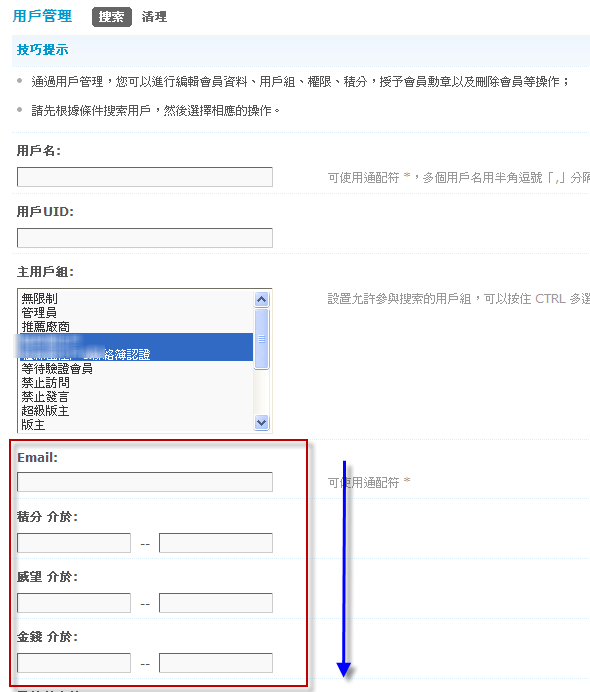
Task: Click the user group list scrollbar thumb
Action: (262, 339)
